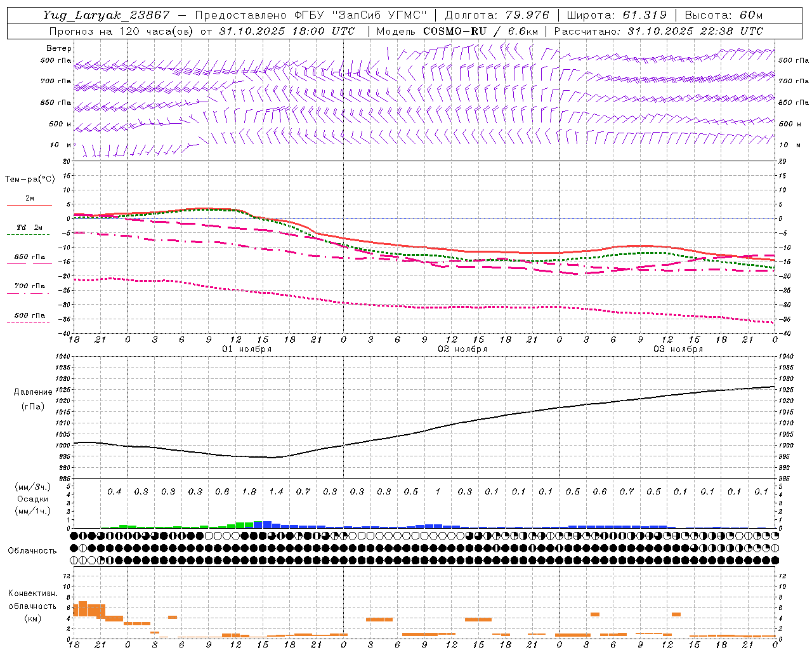Click the (мм/3ч.) units label
Image resolution: width=812 pixels, height=650 pixels.
pyautogui.click(x=33, y=487)
